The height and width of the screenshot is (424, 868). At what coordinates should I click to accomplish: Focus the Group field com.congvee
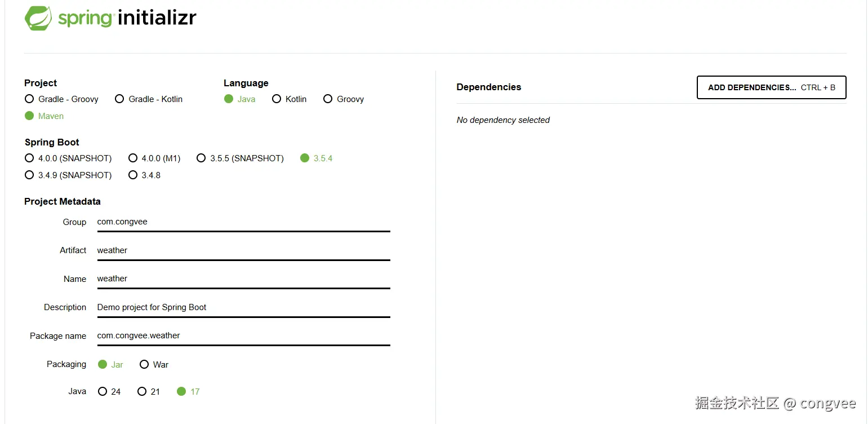click(243, 222)
